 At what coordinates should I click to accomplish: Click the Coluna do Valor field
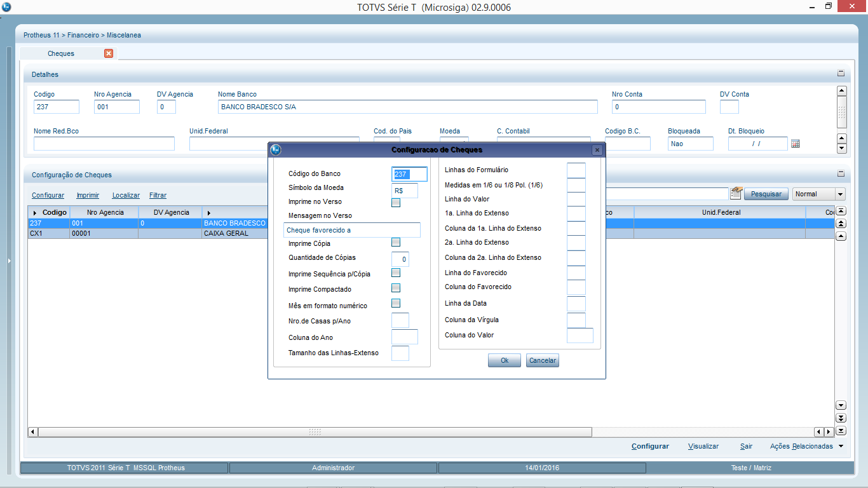click(x=580, y=335)
